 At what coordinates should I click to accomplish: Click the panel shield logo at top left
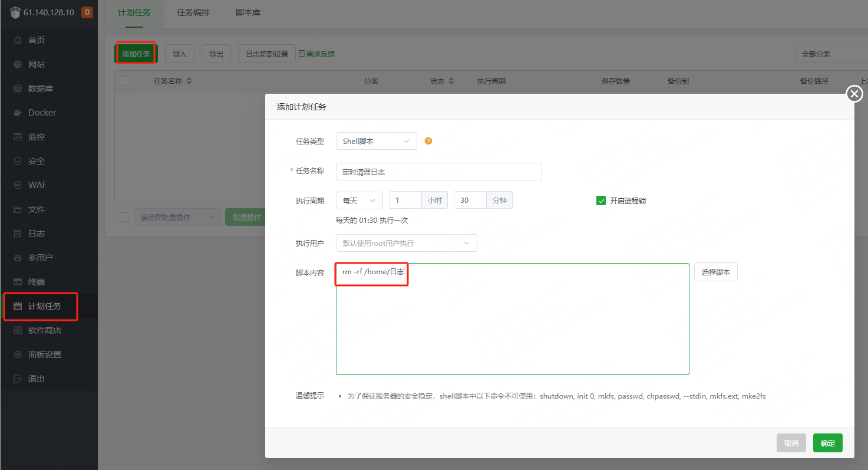(x=15, y=11)
